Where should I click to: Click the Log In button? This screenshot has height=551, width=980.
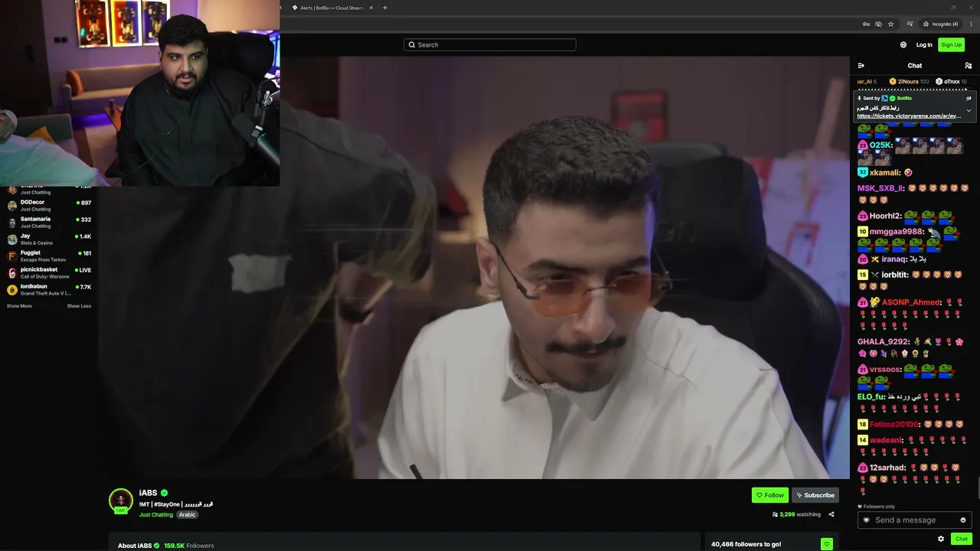pos(924,44)
